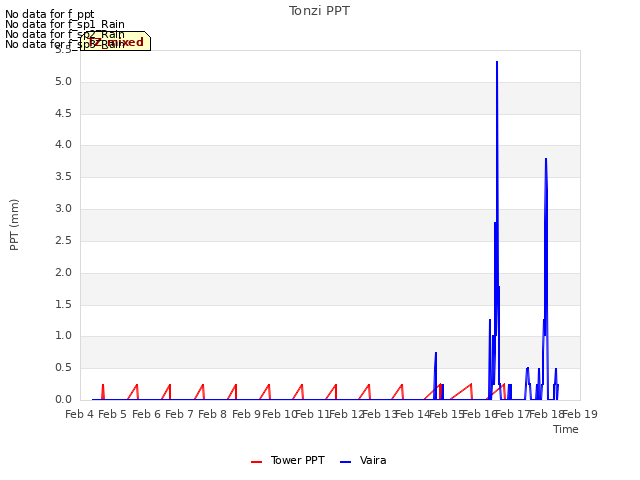Screen dimensions: 640x480
Task: Click the 1.0 y-axis tick label
Action: click(x=63, y=336)
